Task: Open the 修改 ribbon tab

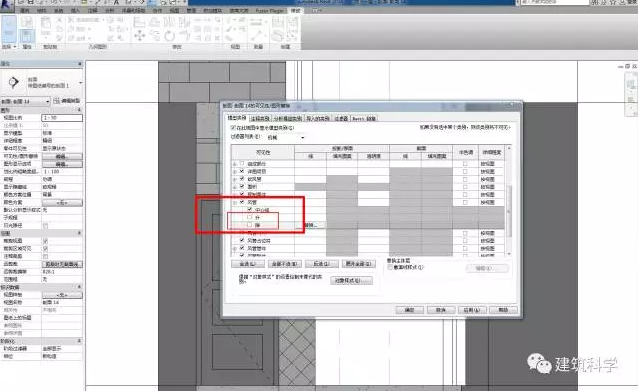Action: (295, 11)
